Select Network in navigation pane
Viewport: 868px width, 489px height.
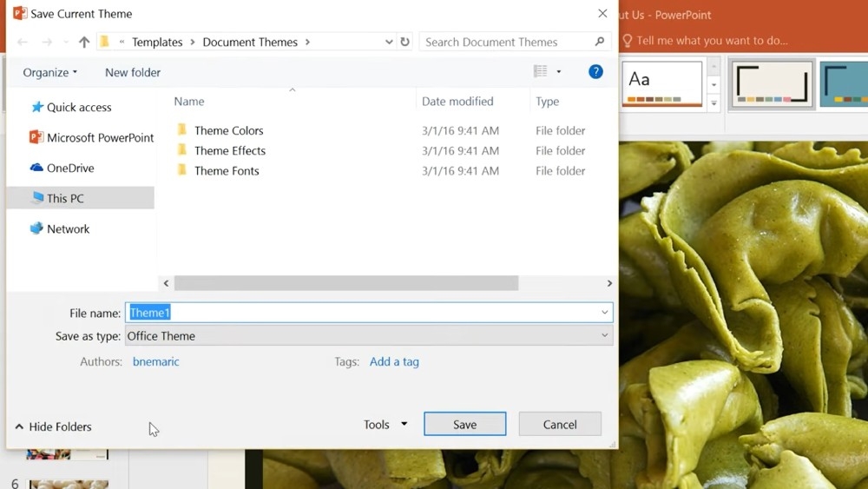tap(60, 228)
